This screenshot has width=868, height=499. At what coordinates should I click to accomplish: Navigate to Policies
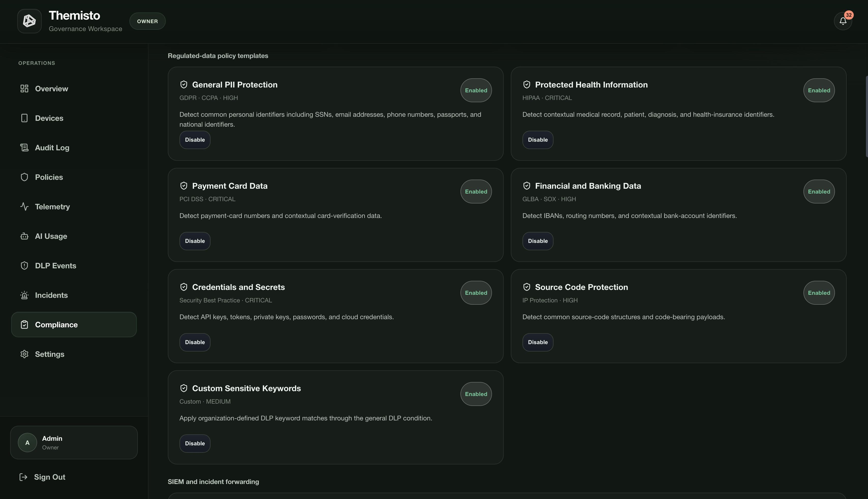(x=74, y=177)
